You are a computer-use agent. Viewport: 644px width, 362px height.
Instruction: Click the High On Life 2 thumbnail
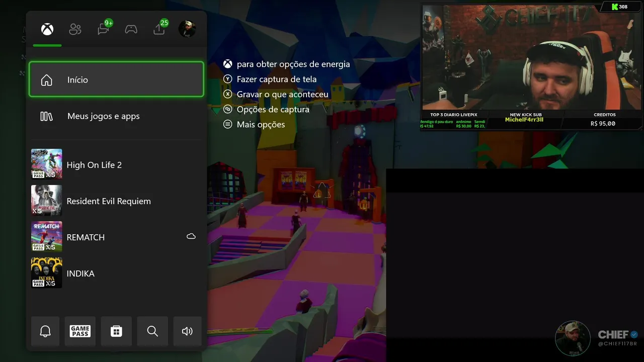pos(47,164)
